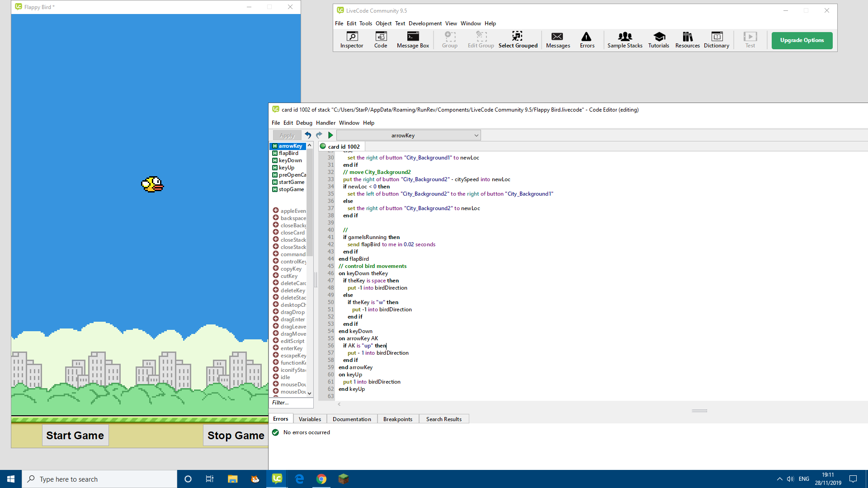Switch to the Variables tab
Viewport: 868px width, 488px height.
[310, 419]
